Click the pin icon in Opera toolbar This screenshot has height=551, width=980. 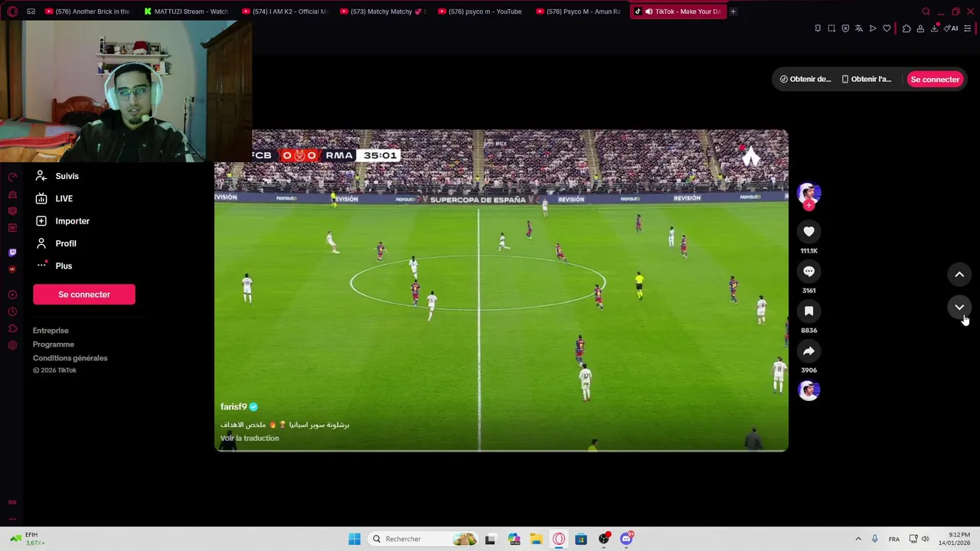[818, 28]
